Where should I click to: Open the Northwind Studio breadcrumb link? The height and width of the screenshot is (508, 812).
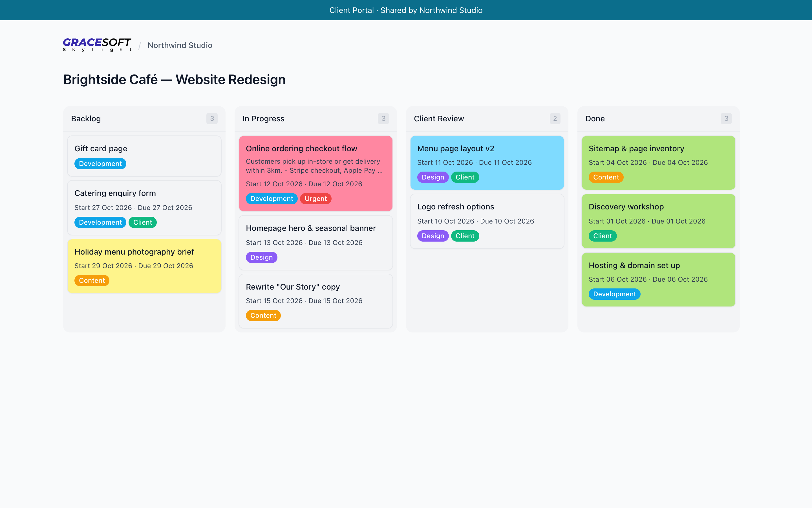[180, 45]
